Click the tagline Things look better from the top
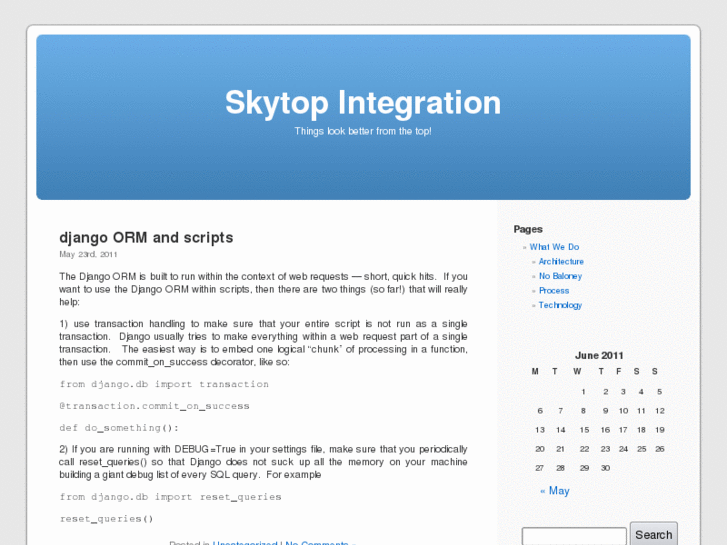 coord(363,131)
